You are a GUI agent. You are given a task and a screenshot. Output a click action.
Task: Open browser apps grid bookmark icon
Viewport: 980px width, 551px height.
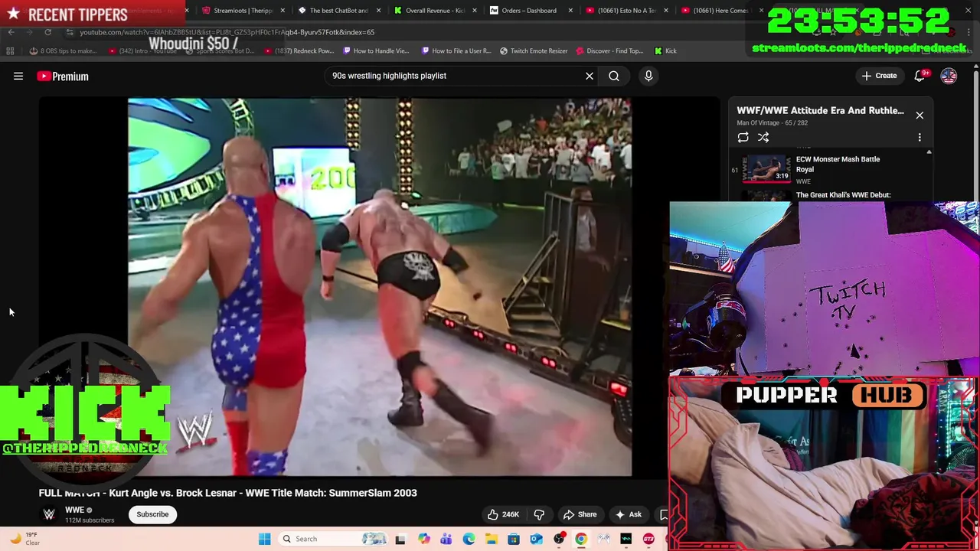click(x=10, y=51)
